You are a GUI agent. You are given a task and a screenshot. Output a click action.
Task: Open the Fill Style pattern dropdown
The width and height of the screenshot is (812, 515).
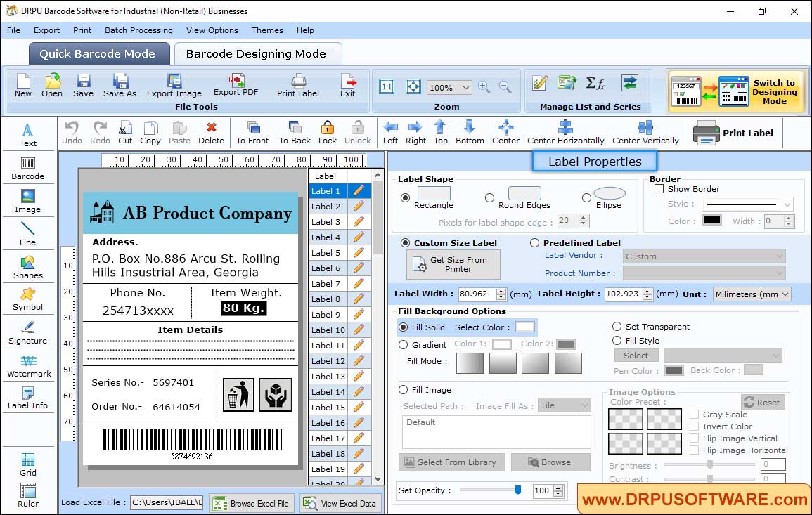tap(723, 355)
